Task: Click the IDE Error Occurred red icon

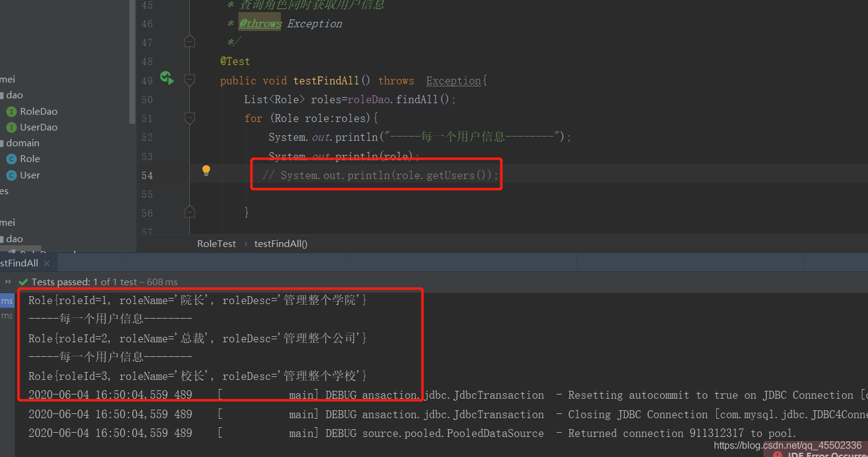Action: (x=778, y=454)
